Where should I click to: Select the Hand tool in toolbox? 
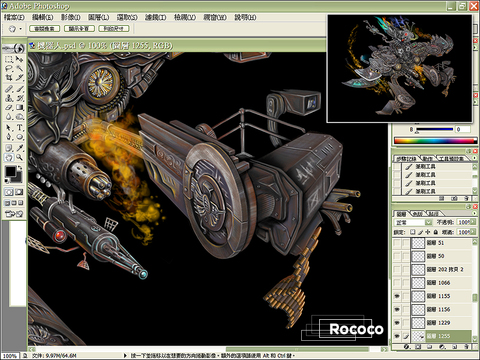tap(9, 157)
